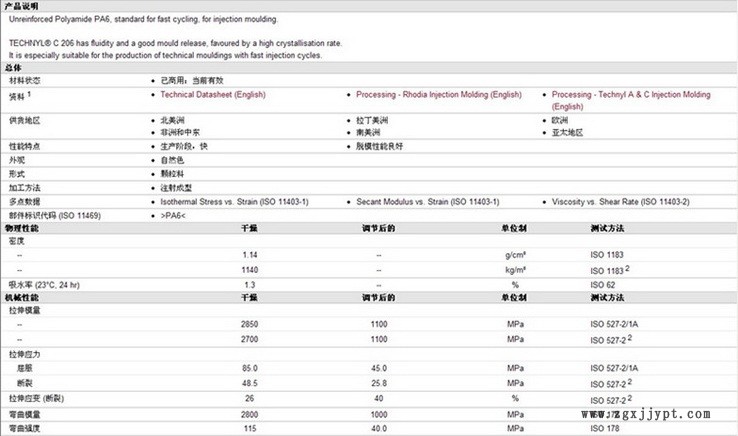Screen dimensions: 738x436
Task: Click break stress dry value 48.5
Action: [249, 383]
